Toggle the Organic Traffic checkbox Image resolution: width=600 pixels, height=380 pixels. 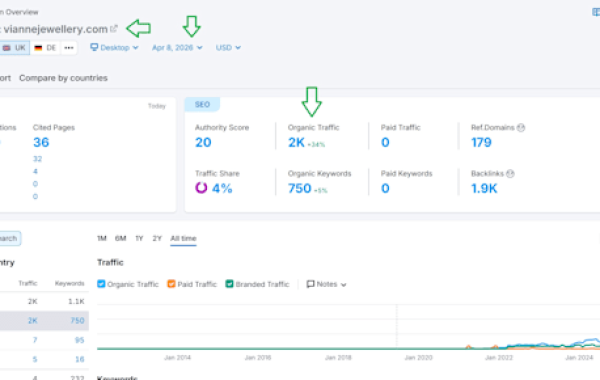click(101, 284)
